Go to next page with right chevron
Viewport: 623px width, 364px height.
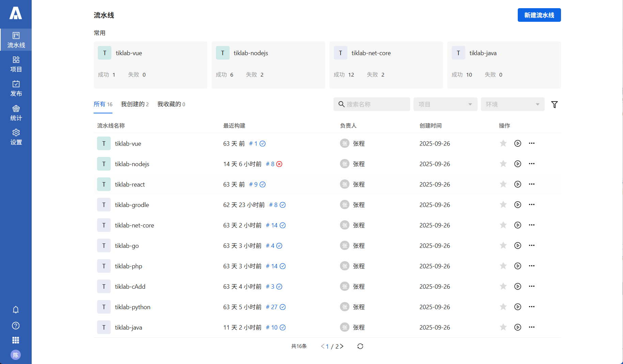(x=342, y=346)
